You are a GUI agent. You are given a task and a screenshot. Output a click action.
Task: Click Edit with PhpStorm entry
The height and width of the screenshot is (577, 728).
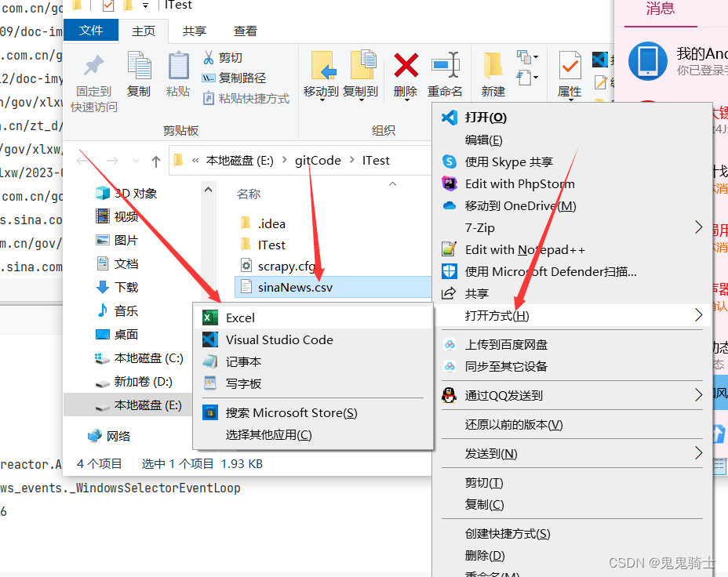click(x=572, y=183)
